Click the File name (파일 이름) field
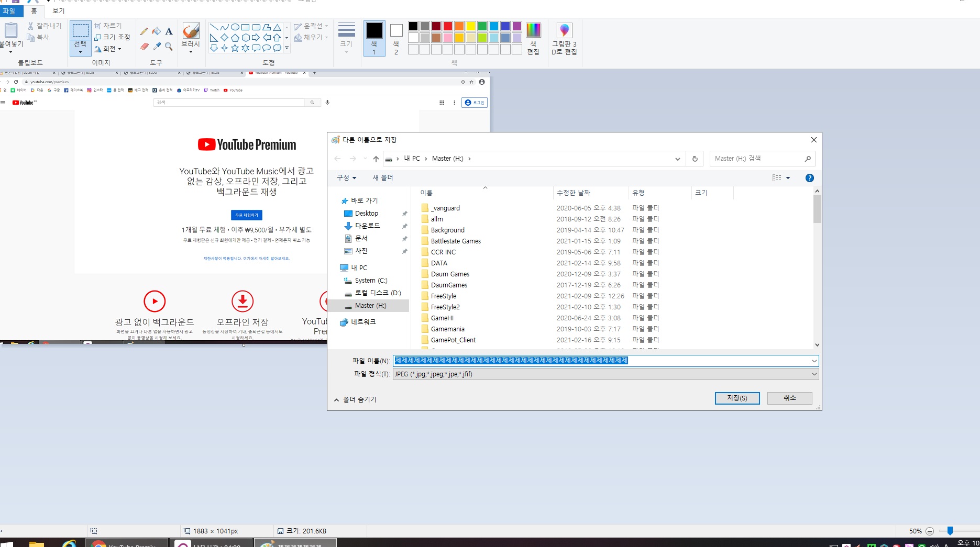 [x=601, y=361]
